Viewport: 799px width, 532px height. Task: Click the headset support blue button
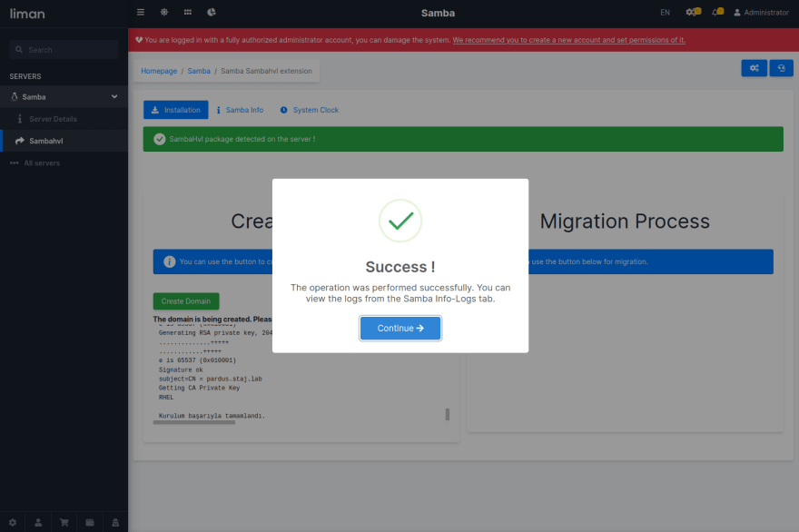781,68
